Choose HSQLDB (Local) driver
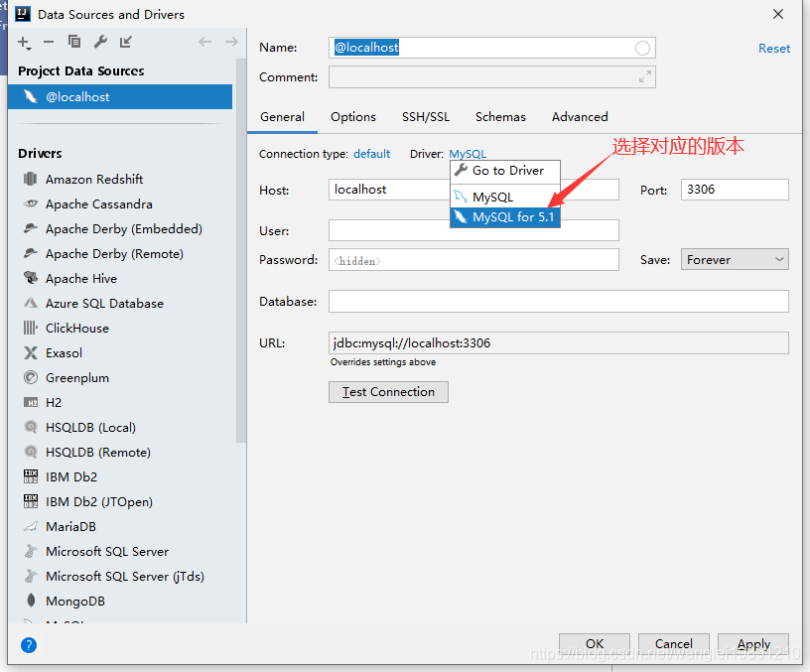This screenshot has width=810, height=672. click(90, 427)
